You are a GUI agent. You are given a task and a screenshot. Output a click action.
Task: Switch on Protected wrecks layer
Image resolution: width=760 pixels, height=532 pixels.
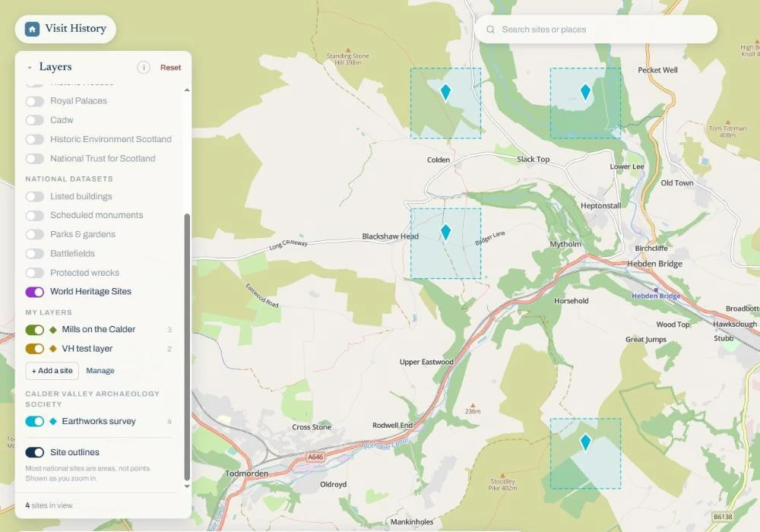(34, 273)
